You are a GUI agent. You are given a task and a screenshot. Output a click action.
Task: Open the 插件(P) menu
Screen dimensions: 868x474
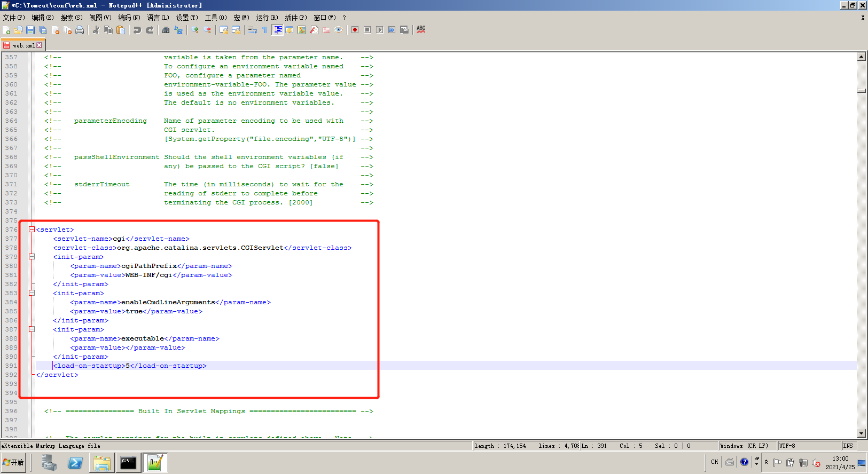tap(296, 18)
